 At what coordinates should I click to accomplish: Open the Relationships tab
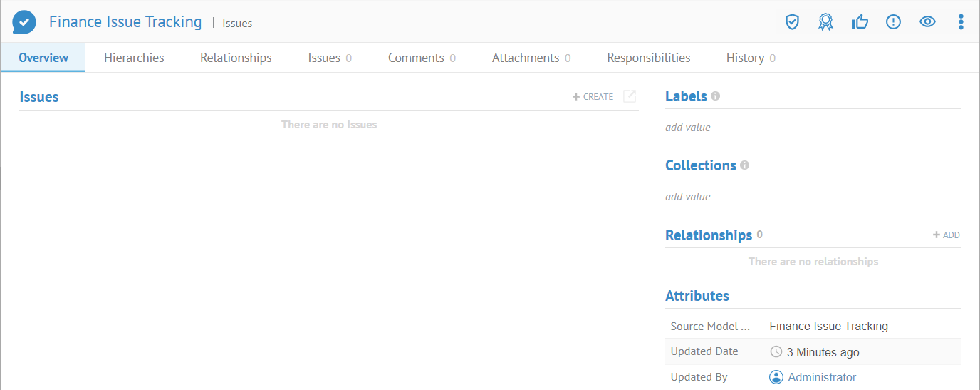[236, 58]
